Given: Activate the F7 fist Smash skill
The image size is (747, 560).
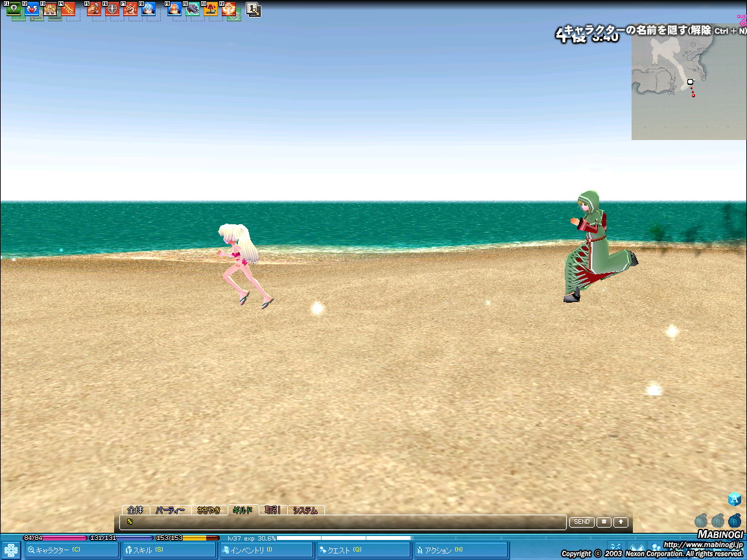Looking at the screenshot, I should coord(130,9).
